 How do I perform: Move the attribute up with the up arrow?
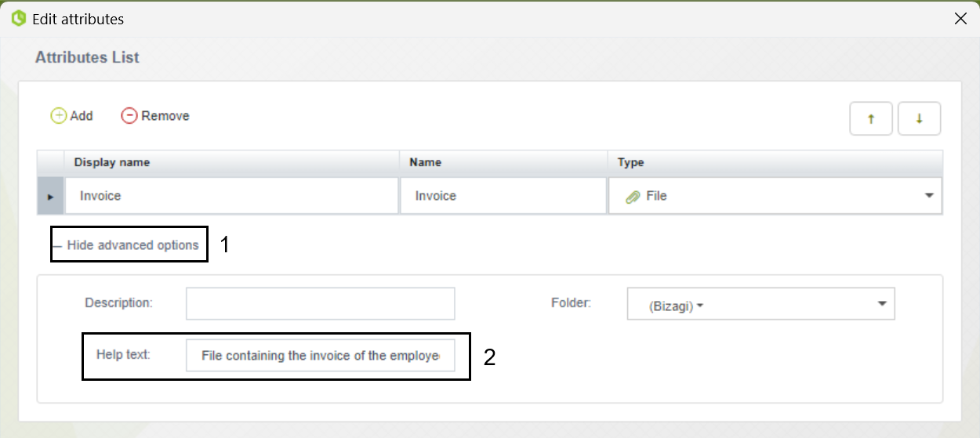point(871,119)
